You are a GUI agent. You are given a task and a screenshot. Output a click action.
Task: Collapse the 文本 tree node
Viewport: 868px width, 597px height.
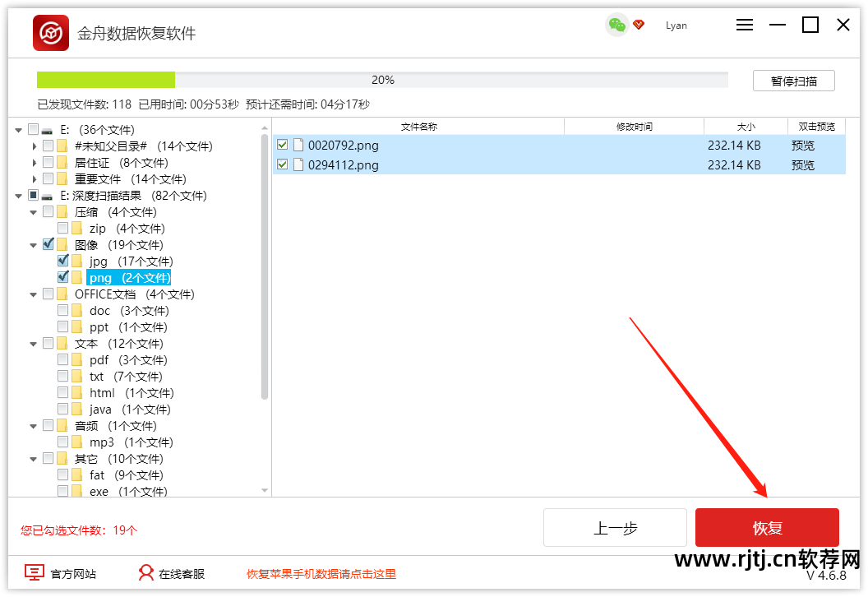point(33,343)
